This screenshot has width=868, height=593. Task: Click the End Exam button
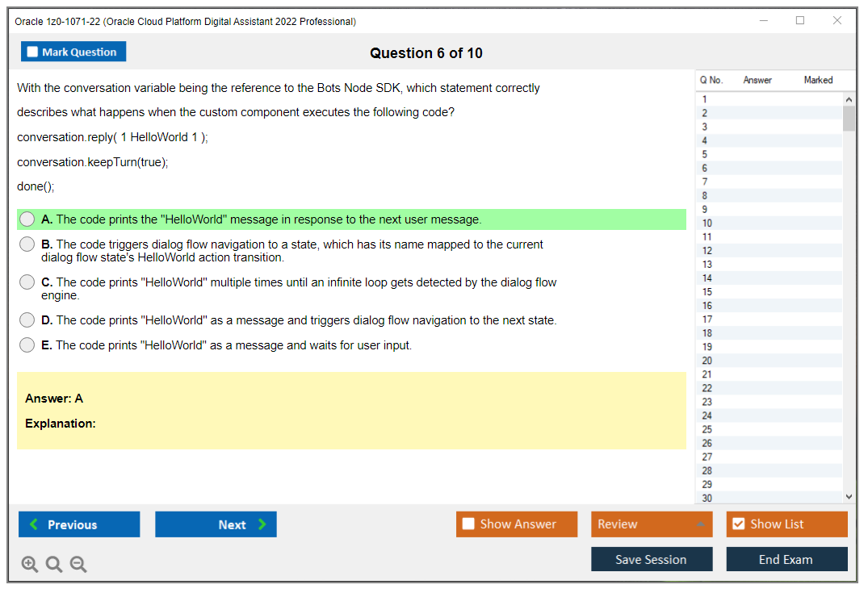786,558
